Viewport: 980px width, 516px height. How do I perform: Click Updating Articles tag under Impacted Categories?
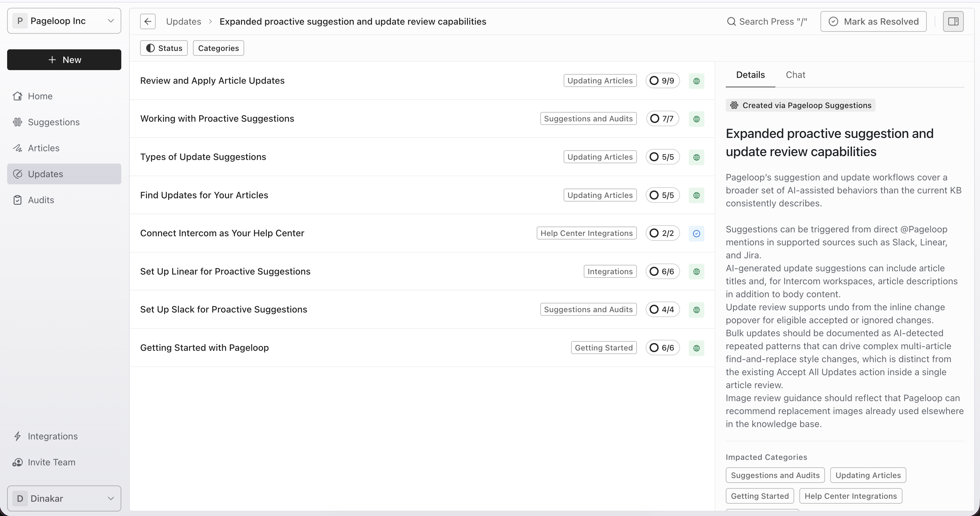(x=868, y=475)
